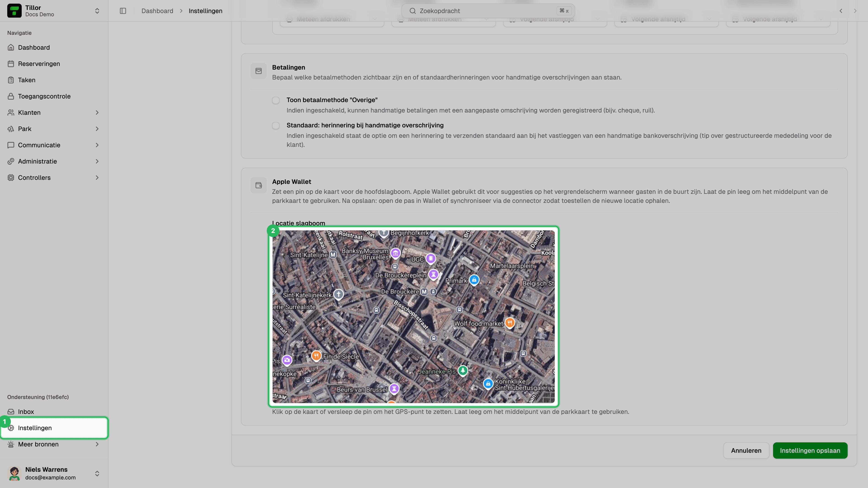
Task: Focus the Zoekopdracht search field
Action: [488, 11]
